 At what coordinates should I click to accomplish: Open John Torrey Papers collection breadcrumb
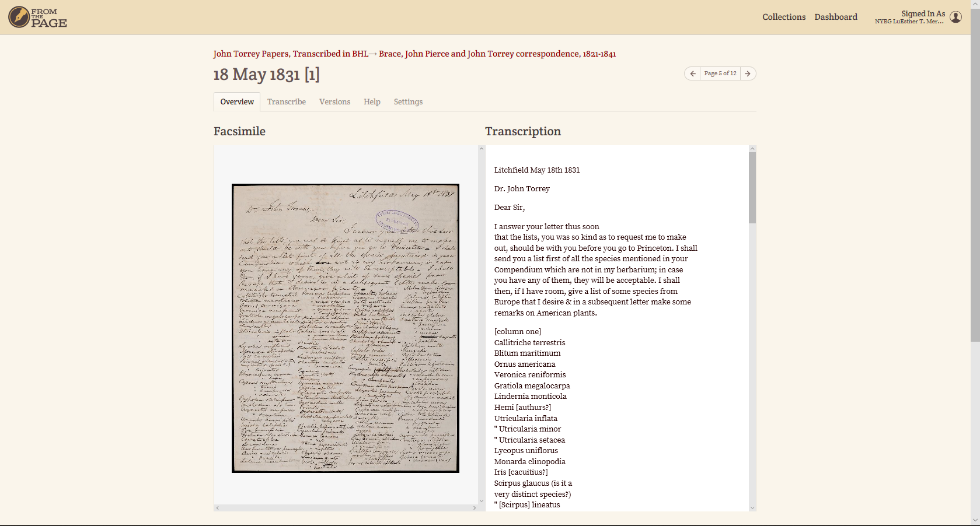(x=291, y=54)
